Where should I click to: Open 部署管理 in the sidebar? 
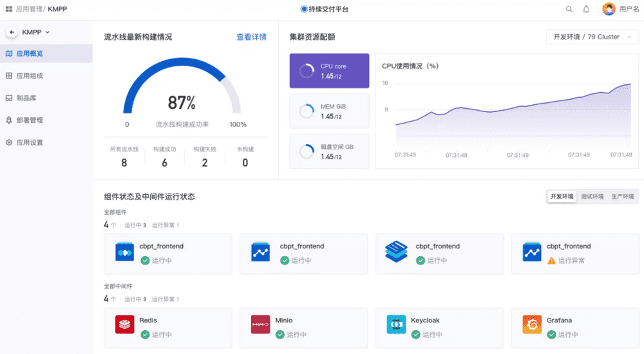46,120
